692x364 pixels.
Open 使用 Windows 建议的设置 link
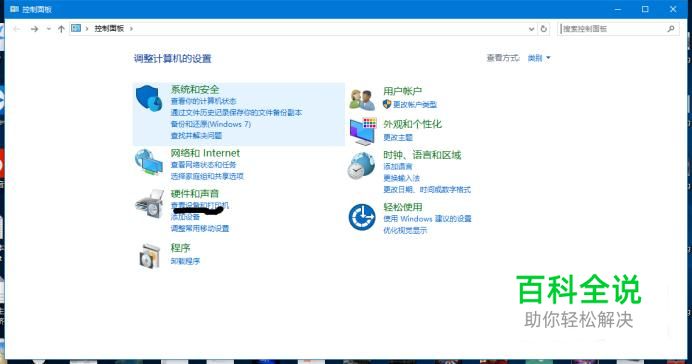point(427,218)
